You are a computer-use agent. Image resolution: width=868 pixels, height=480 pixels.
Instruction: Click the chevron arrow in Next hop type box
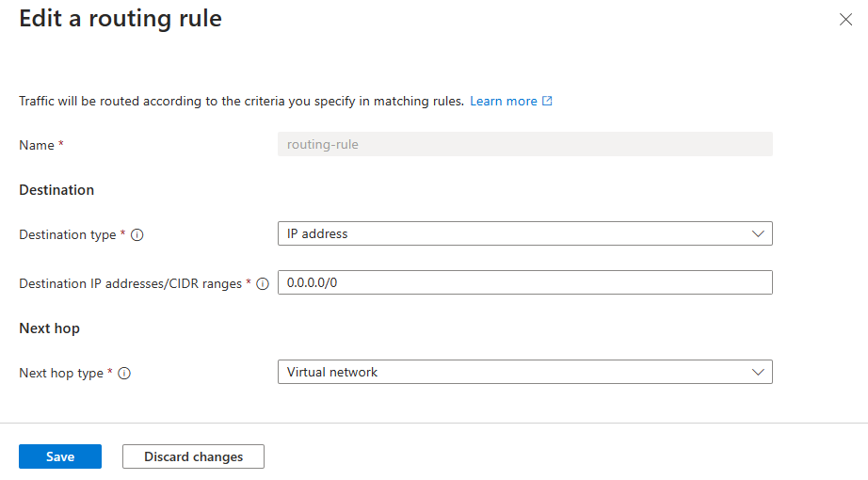(x=758, y=373)
